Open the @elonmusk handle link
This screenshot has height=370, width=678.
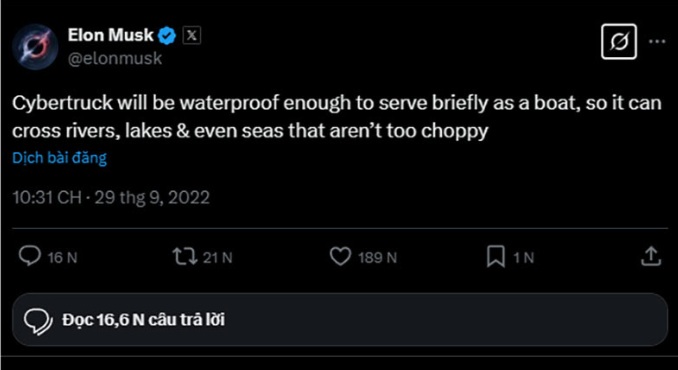115,58
